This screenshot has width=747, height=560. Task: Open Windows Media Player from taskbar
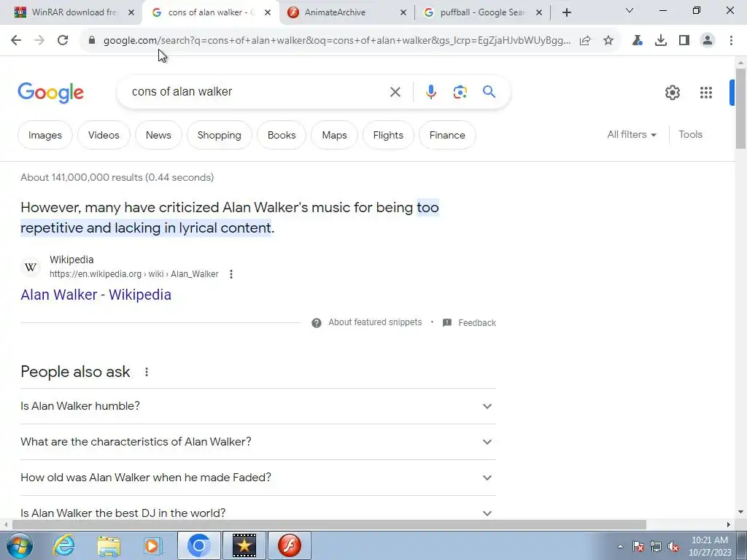[x=153, y=545]
